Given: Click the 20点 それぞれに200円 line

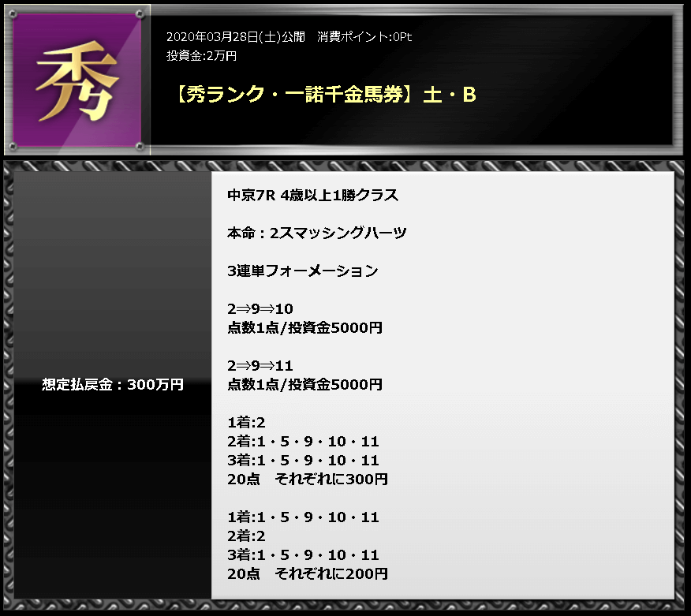Looking at the screenshot, I should [x=307, y=574].
